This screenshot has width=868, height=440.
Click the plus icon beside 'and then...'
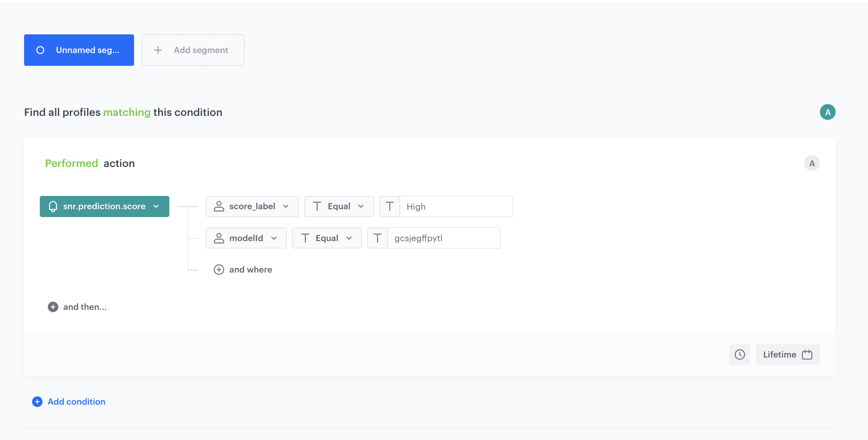tap(53, 307)
